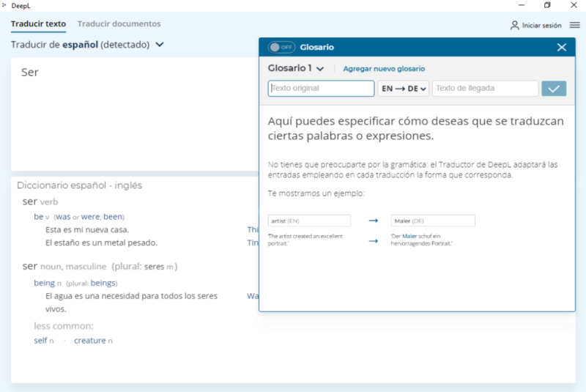Click the Iniciar sesión user icon
Viewport: 586px width, 392px height.
[x=515, y=25]
